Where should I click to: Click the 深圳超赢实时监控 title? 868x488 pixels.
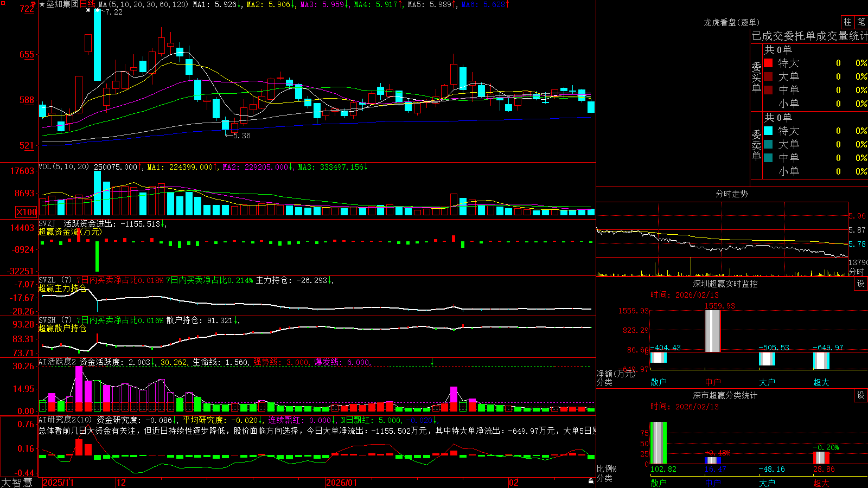pos(725,284)
